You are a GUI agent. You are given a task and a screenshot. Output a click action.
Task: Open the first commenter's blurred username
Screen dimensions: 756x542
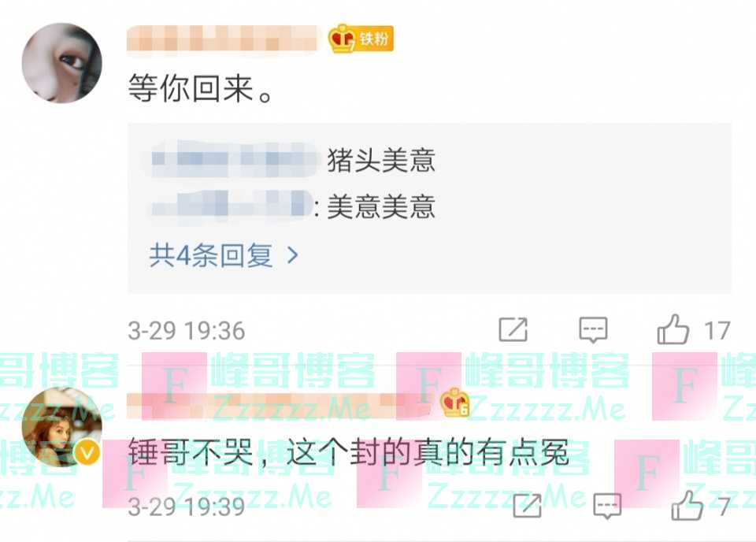click(x=223, y=38)
